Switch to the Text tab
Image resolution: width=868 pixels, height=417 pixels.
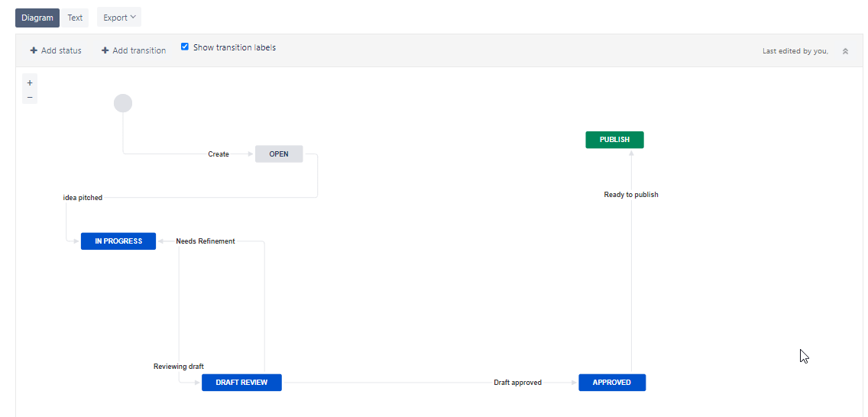[75, 18]
